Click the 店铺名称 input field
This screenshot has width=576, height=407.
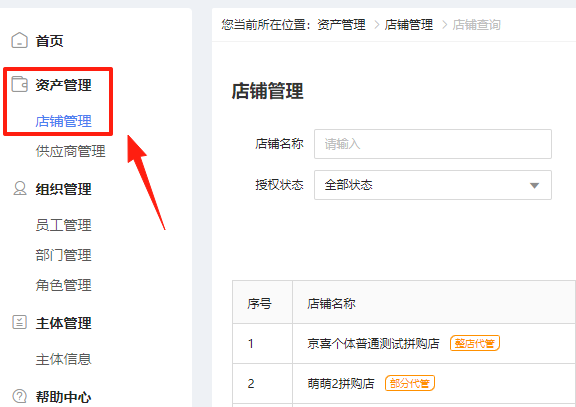[433, 144]
